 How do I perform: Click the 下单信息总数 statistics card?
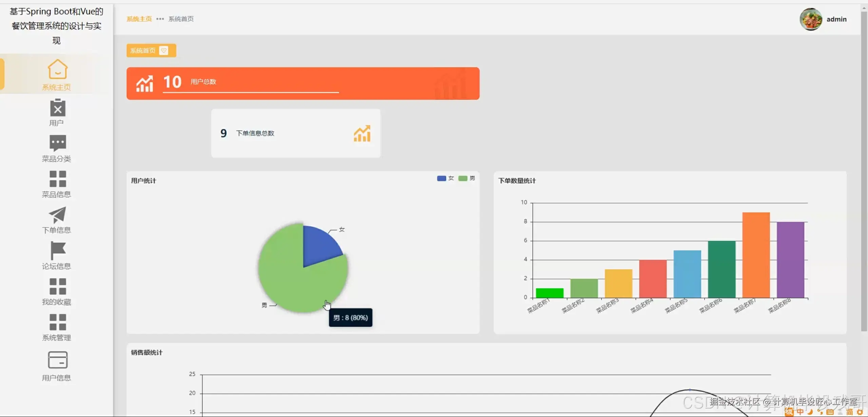click(x=295, y=133)
